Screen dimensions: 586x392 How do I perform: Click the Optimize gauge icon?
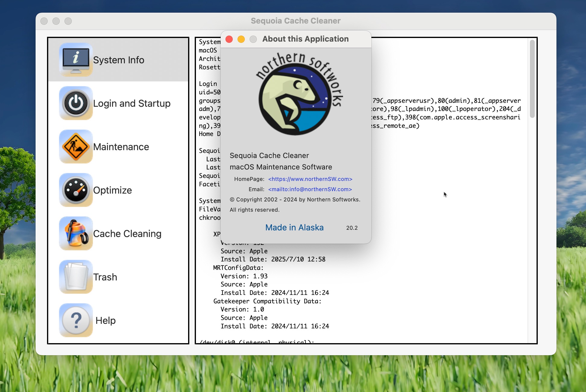tap(76, 190)
